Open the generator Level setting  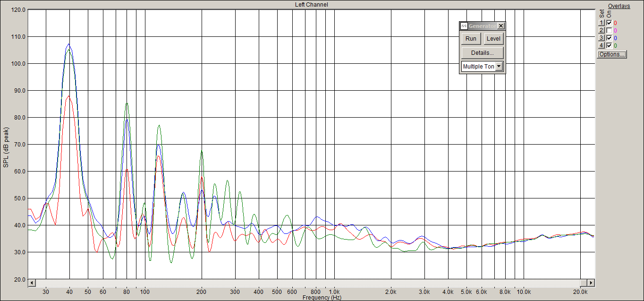[x=494, y=39]
